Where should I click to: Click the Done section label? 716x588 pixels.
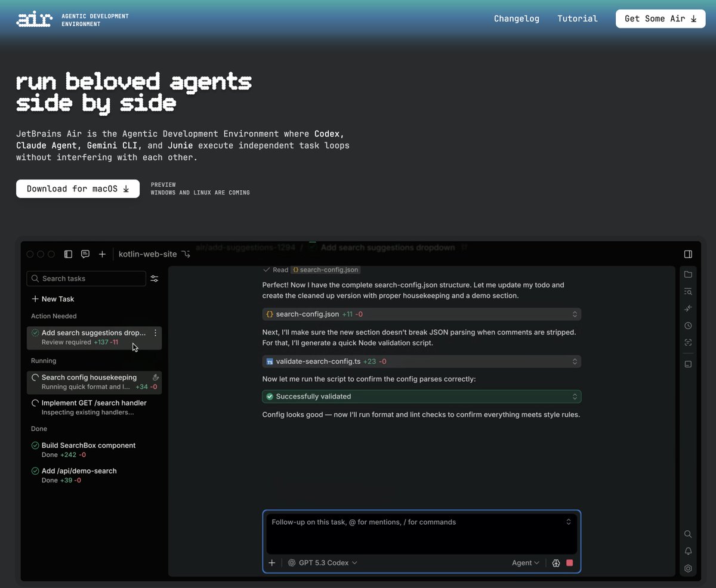click(x=39, y=429)
